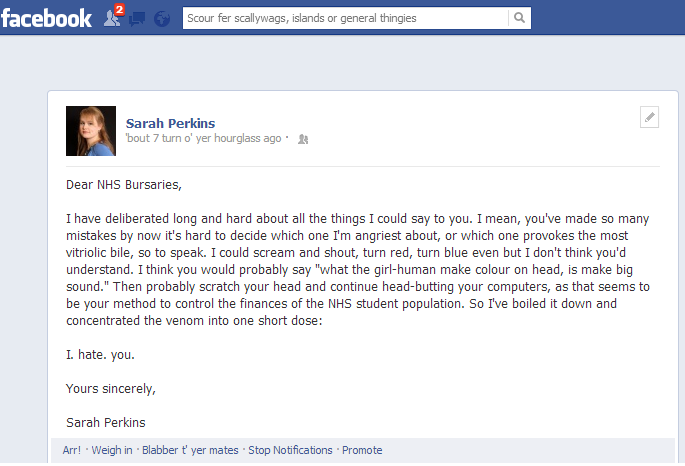
Task: Click the "'bout 7 turn o' yer hourglass ago" timestamp
Action: pos(203,138)
